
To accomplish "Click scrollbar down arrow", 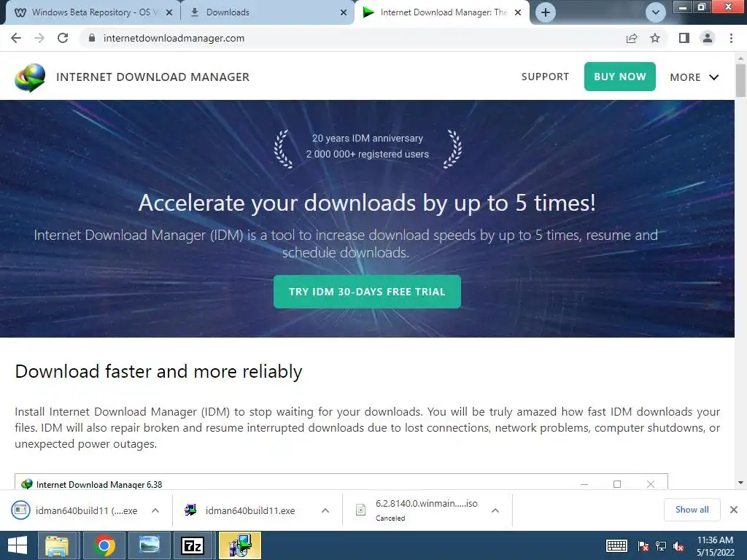I will point(740,483).
